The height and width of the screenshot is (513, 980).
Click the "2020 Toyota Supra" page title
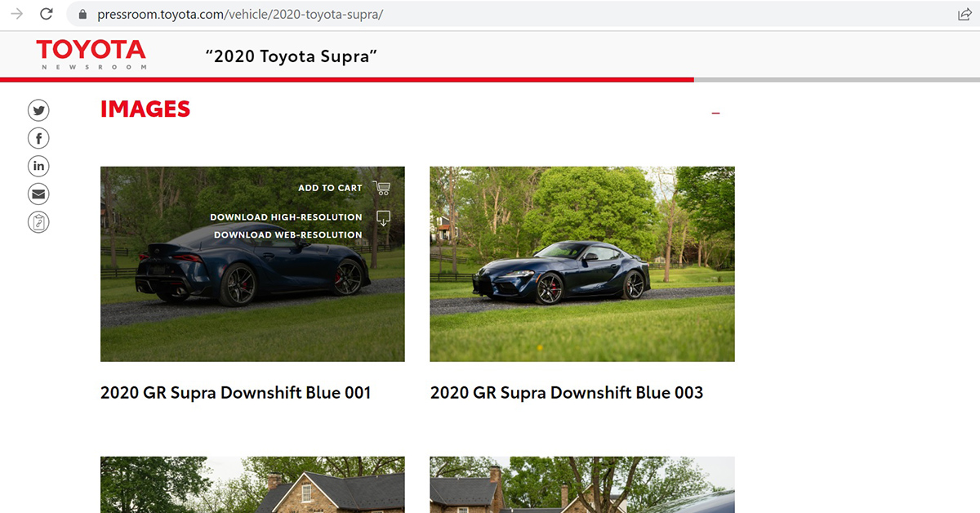[292, 57]
